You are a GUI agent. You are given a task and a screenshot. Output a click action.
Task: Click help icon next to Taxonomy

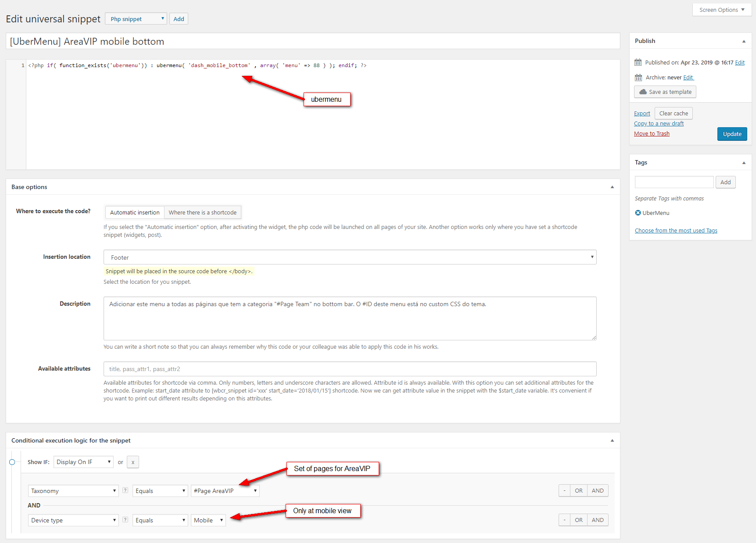click(125, 490)
